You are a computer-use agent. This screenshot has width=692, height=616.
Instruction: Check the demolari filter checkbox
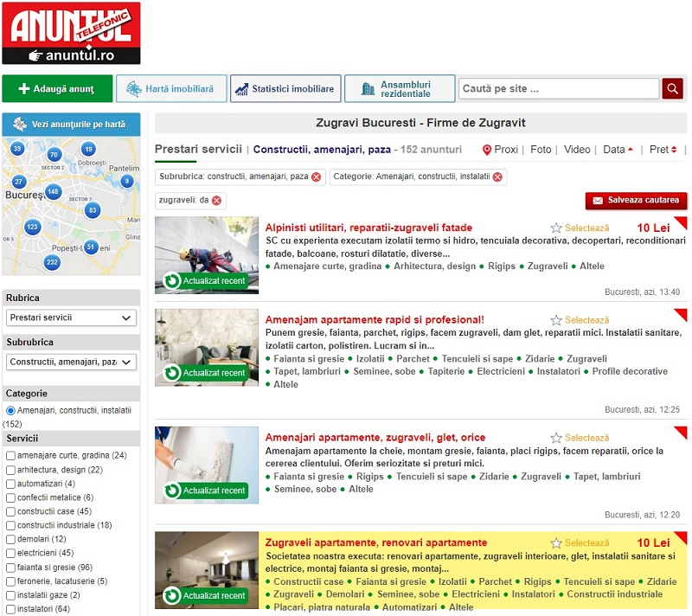tap(11, 539)
